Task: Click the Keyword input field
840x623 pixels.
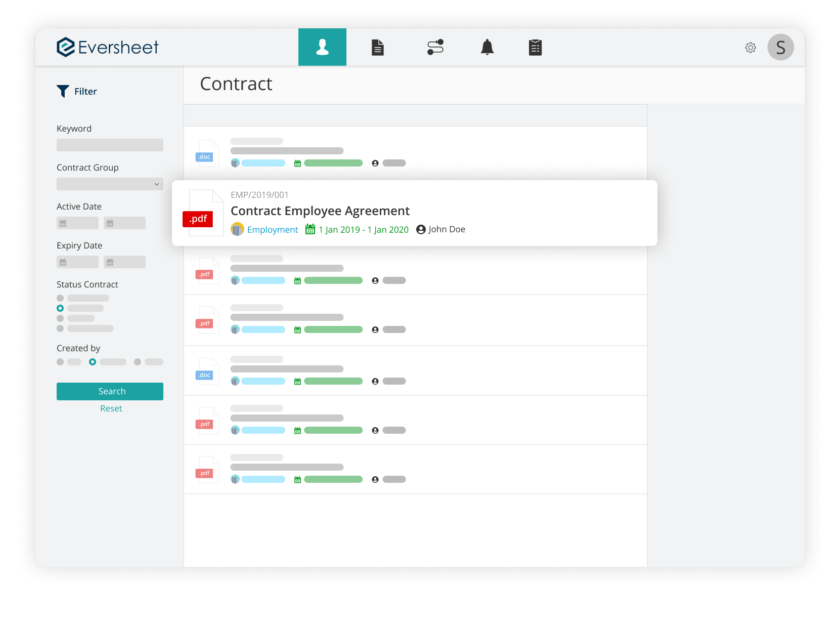Action: click(110, 145)
